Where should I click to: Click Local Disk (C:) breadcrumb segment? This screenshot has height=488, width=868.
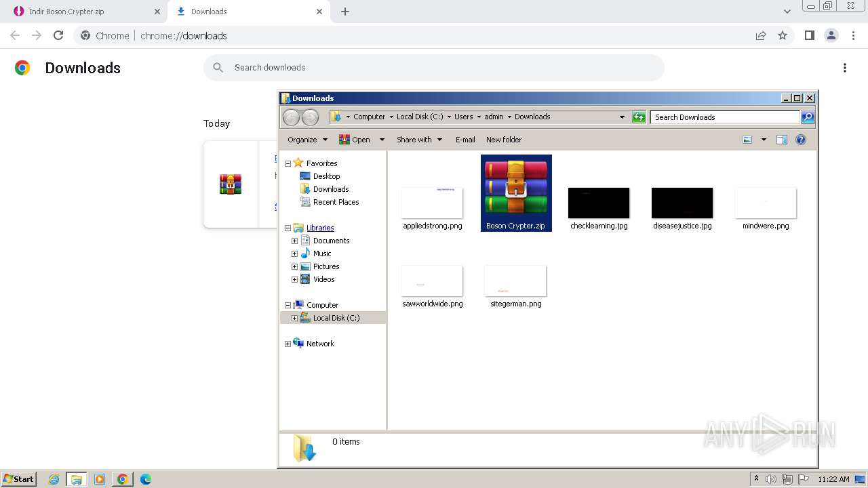(420, 117)
